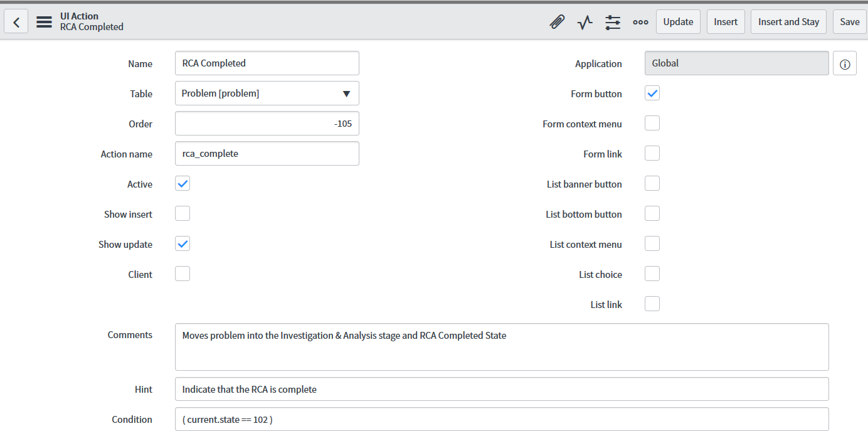Show Application info icon next to Global
The width and height of the screenshot is (868, 431).
click(x=845, y=64)
